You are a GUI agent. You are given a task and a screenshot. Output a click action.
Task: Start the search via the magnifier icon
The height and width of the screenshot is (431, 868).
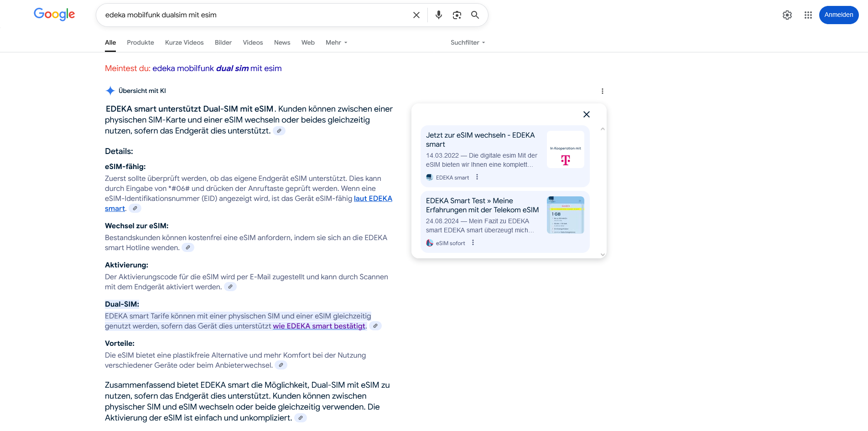coord(475,15)
